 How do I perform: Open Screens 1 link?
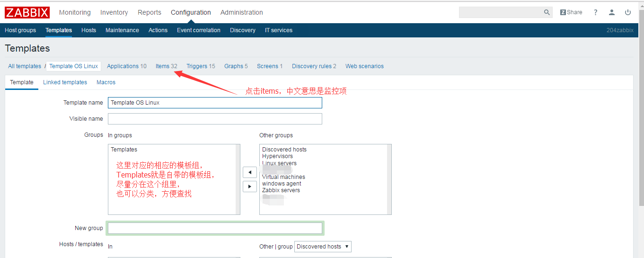pos(270,66)
